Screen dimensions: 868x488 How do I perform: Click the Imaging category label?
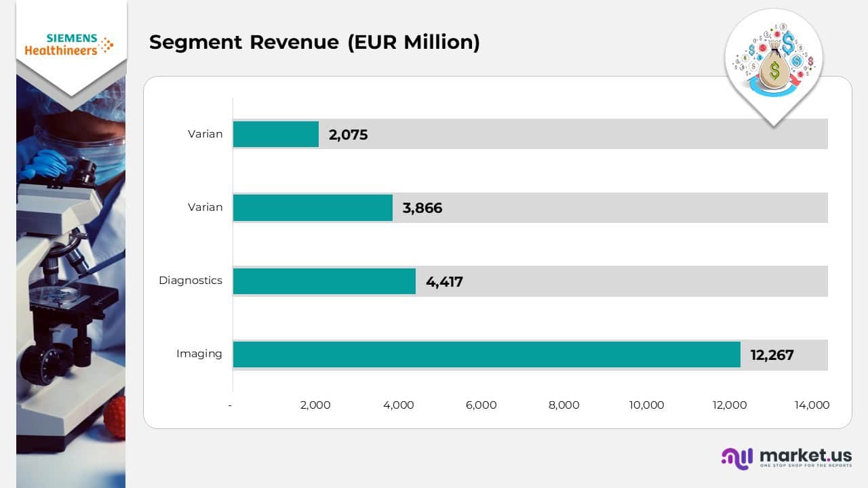point(199,354)
